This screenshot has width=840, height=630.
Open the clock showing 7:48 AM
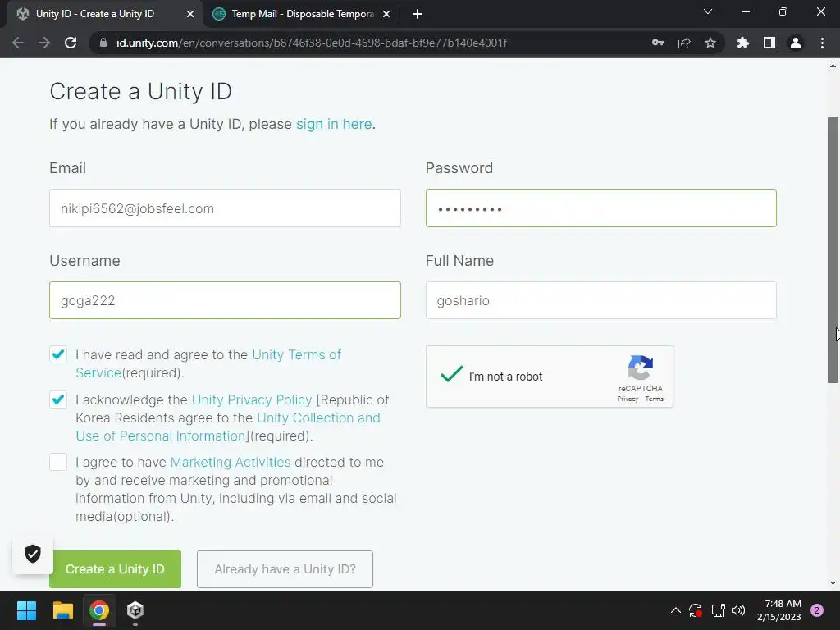[x=779, y=610]
